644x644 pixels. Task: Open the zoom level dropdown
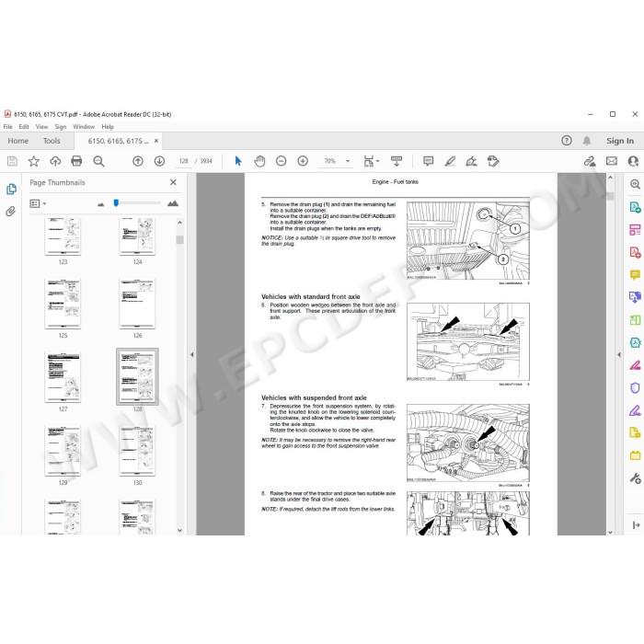348,161
